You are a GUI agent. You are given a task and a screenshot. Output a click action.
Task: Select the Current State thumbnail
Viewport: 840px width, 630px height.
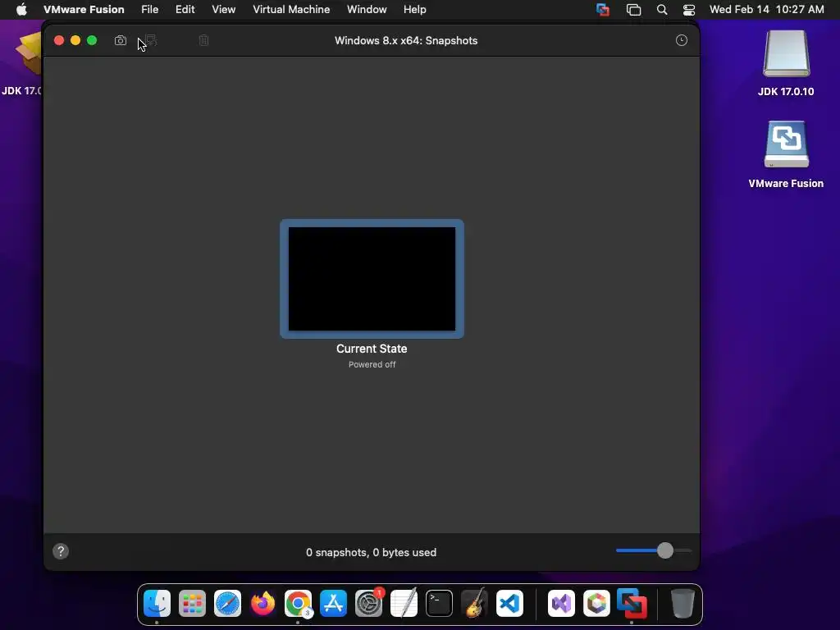[x=372, y=279]
